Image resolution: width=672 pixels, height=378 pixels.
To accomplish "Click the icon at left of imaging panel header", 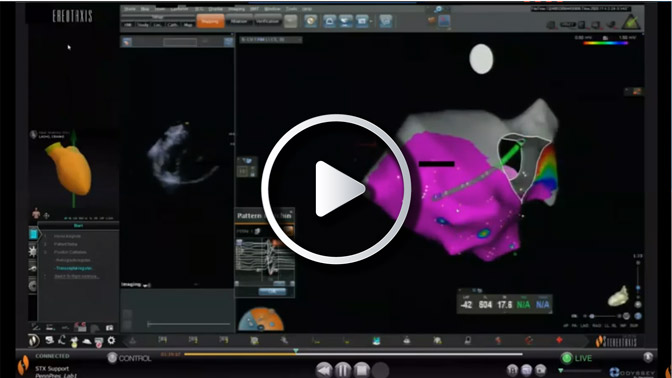I will [126, 42].
